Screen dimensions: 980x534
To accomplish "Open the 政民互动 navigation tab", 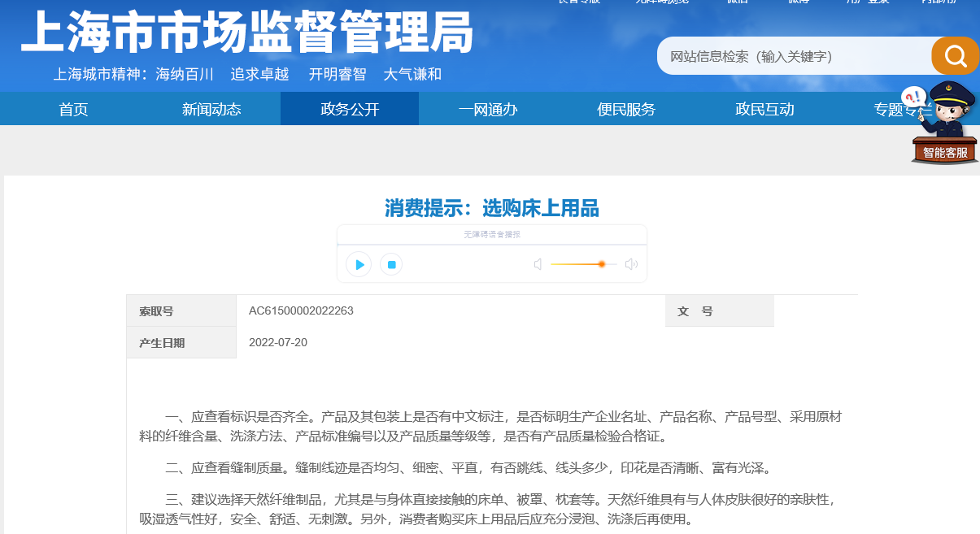I will (x=764, y=109).
